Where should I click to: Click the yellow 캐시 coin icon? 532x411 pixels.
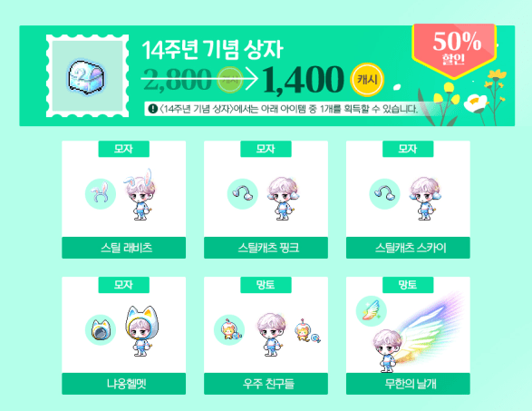[x=367, y=80]
